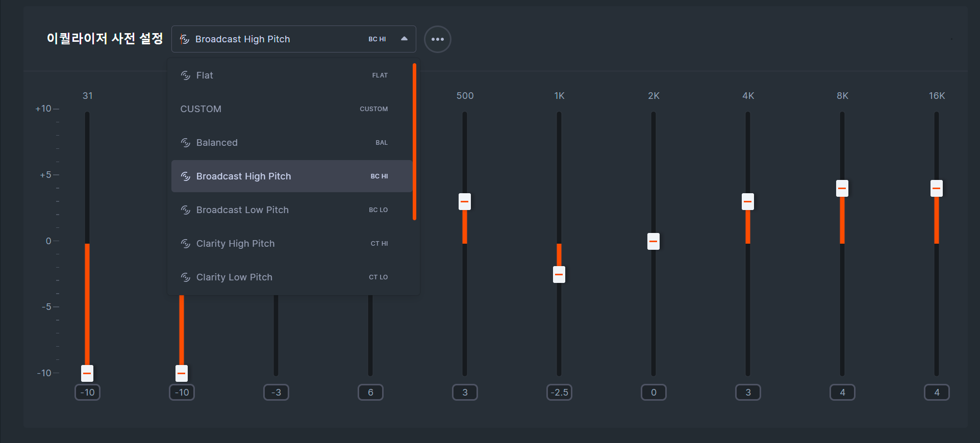Click the 31 Hz slider handle

[87, 373]
